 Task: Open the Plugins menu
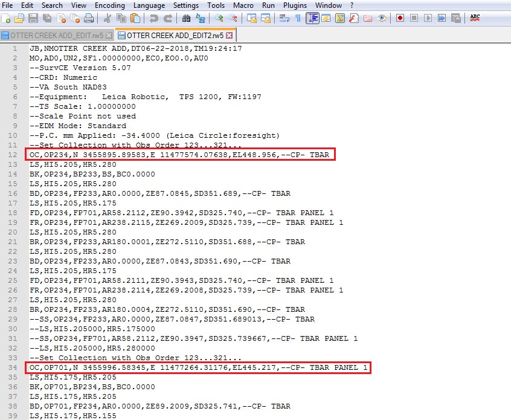pyautogui.click(x=295, y=5)
